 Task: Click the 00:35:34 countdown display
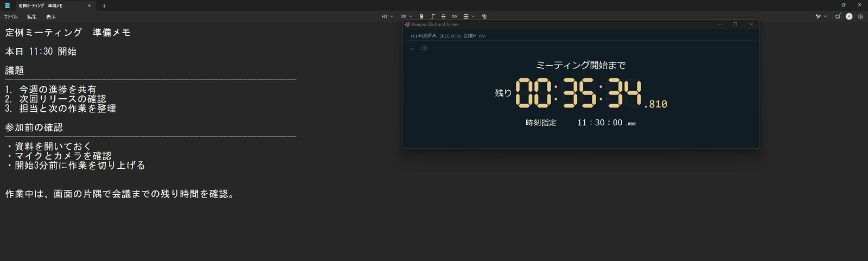tap(578, 92)
